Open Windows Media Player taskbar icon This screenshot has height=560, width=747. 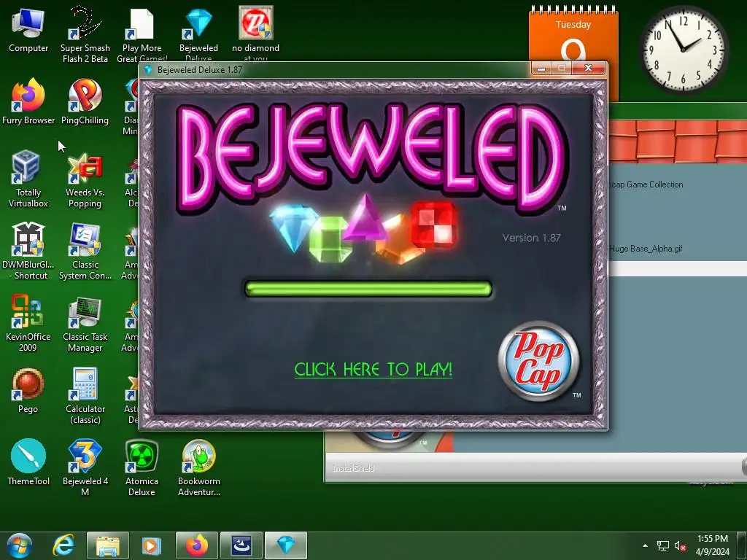150,545
